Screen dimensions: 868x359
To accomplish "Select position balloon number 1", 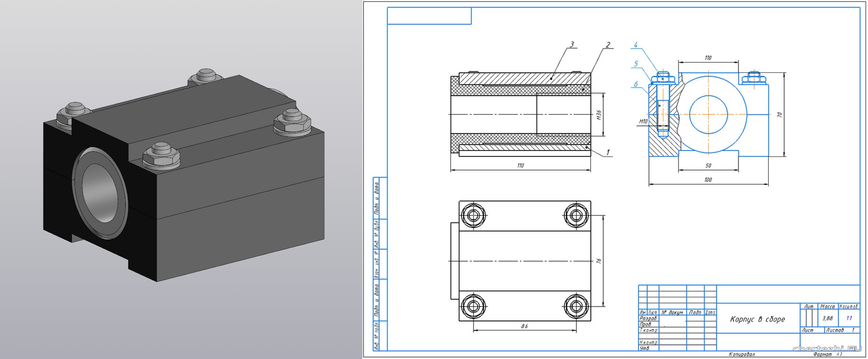I will coord(608,152).
